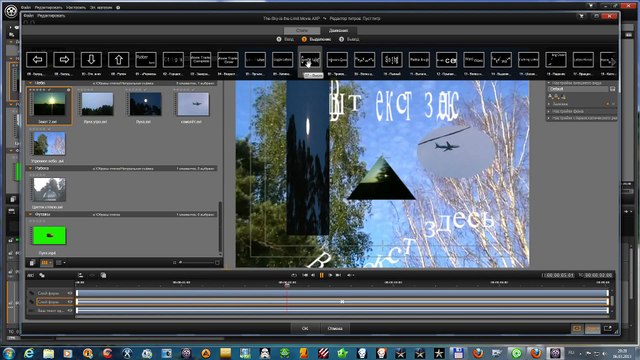Image resolution: width=640 pixels, height=360 pixels.
Task: Select the right arrow motion preset
Action: (x=64, y=60)
